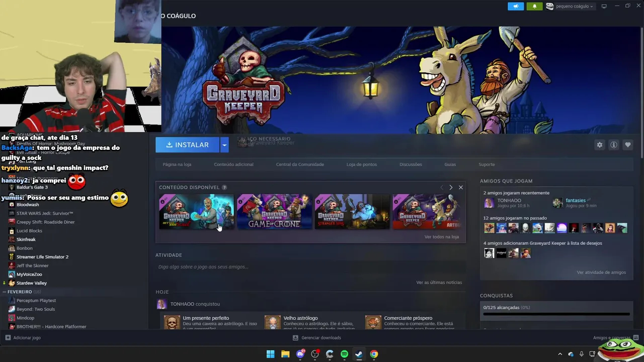Click the Big Picture mode monitor icon
The image size is (644, 362).
(604, 6)
